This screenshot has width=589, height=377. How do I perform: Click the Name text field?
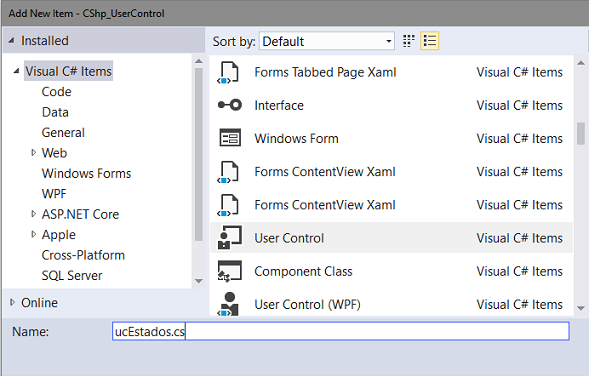coord(340,331)
